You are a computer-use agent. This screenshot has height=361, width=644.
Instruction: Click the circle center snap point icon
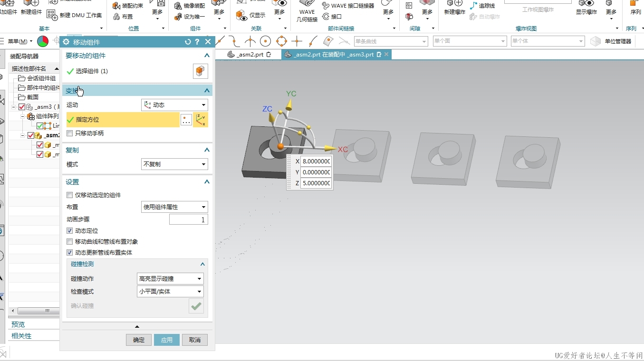[265, 41]
